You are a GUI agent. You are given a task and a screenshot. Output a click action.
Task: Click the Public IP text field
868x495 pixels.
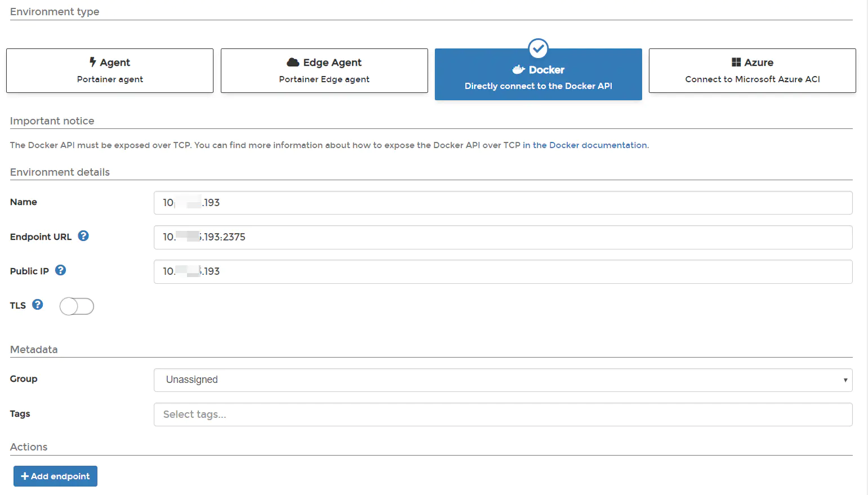tap(503, 271)
